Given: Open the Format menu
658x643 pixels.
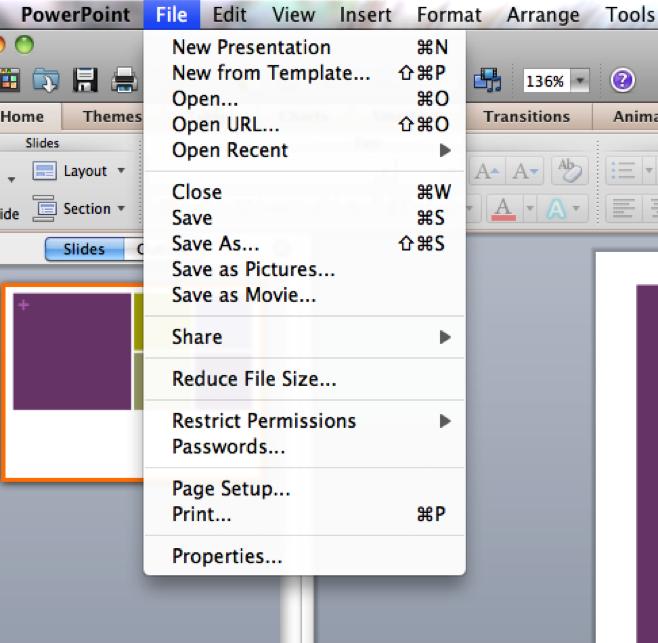Looking at the screenshot, I should coord(449,15).
